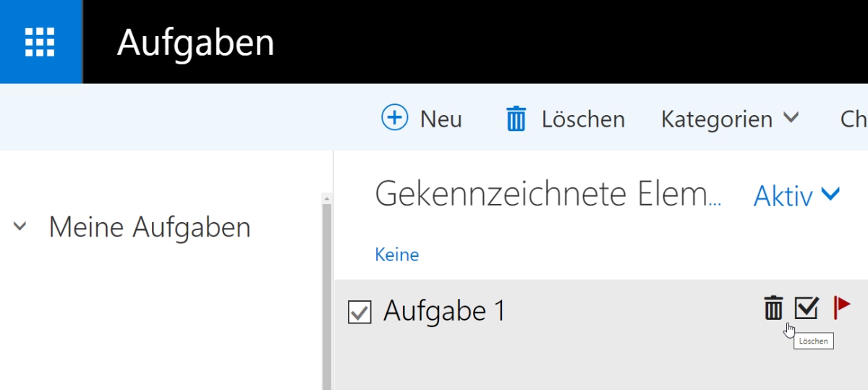Select the Meine Aufgaben folder label
868x390 pixels.
[150, 227]
